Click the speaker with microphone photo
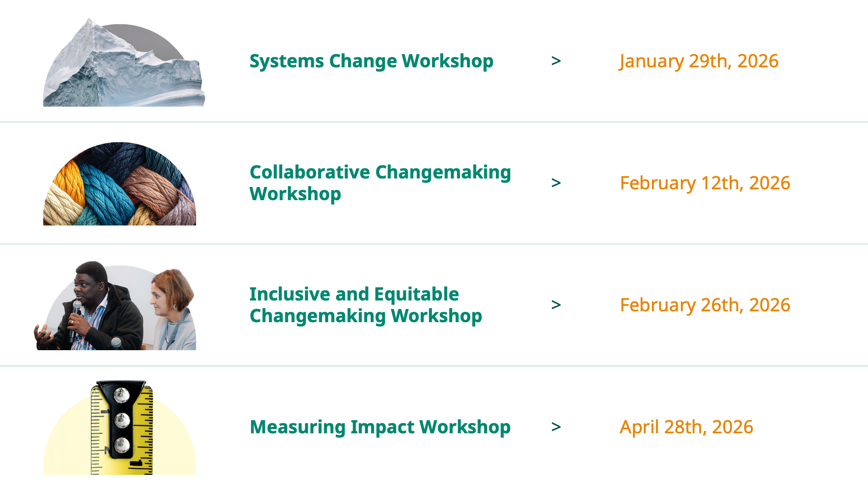The height and width of the screenshot is (488, 868). (115, 305)
